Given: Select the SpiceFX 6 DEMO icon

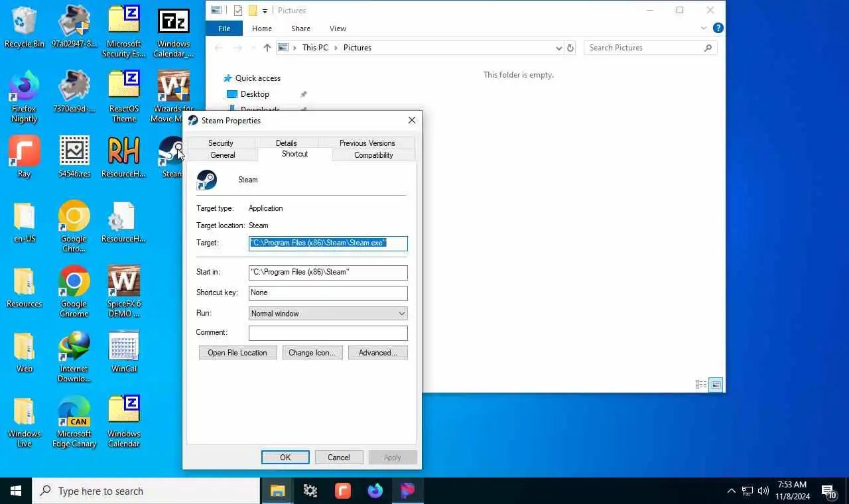Looking at the screenshot, I should (124, 292).
